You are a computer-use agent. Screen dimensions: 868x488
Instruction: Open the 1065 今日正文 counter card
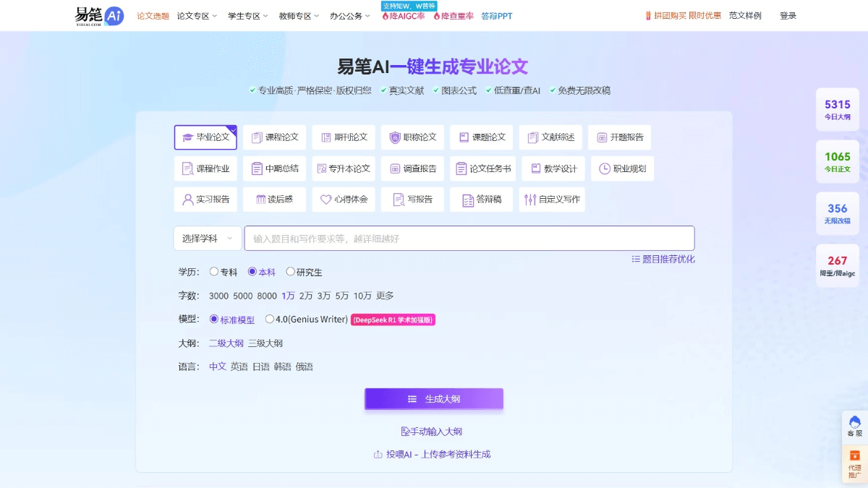838,162
